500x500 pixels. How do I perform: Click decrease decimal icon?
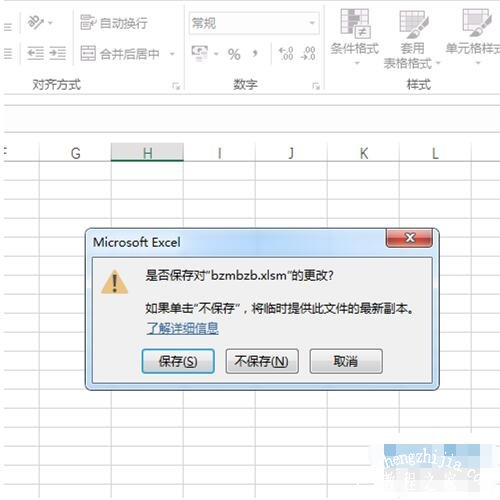pyautogui.click(x=308, y=54)
